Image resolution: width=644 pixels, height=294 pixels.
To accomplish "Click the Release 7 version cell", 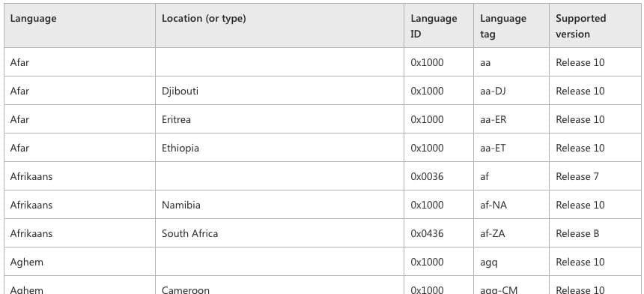I will [x=595, y=176].
